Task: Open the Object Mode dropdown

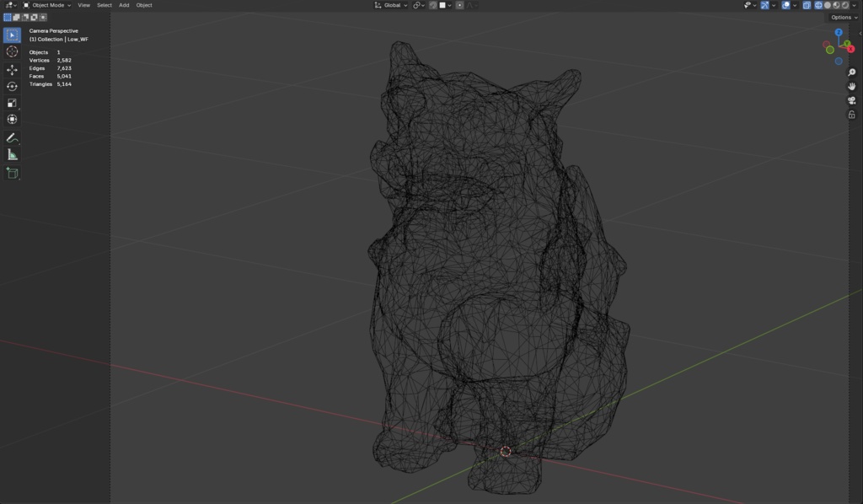Action: pos(47,5)
